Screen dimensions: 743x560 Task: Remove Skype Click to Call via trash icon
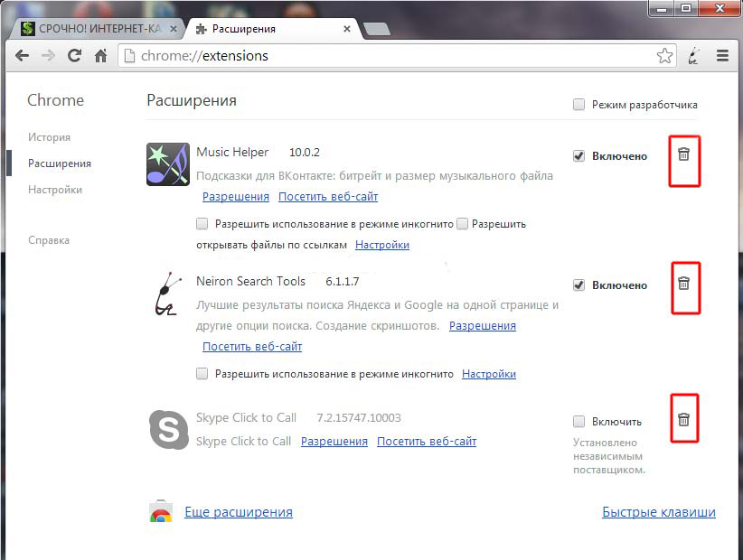pyautogui.click(x=683, y=419)
